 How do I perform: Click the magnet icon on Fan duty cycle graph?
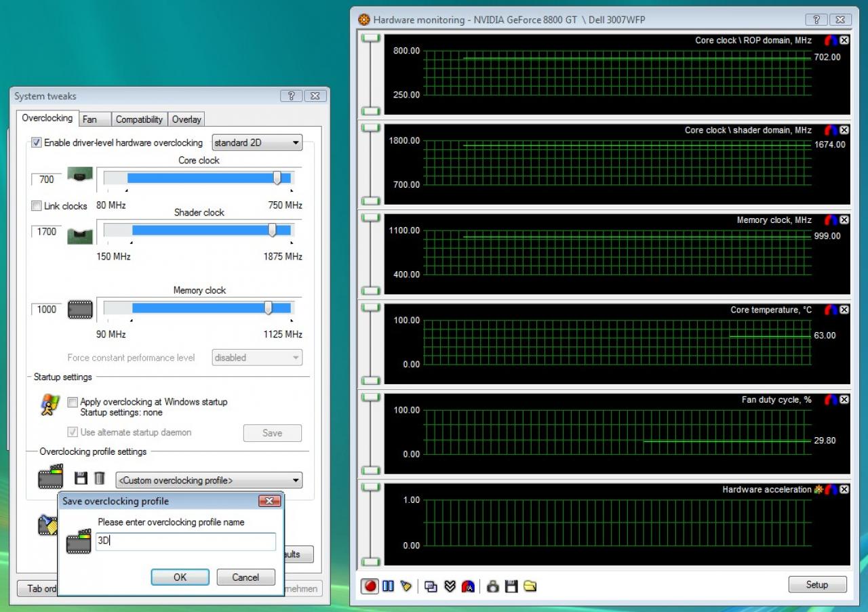pos(831,400)
